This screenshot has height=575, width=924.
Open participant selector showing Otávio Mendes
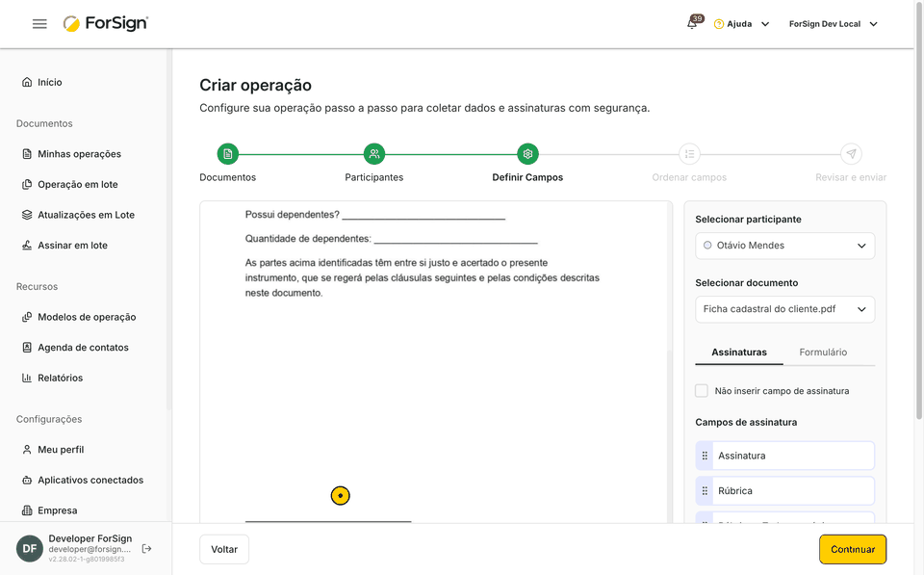(x=785, y=246)
